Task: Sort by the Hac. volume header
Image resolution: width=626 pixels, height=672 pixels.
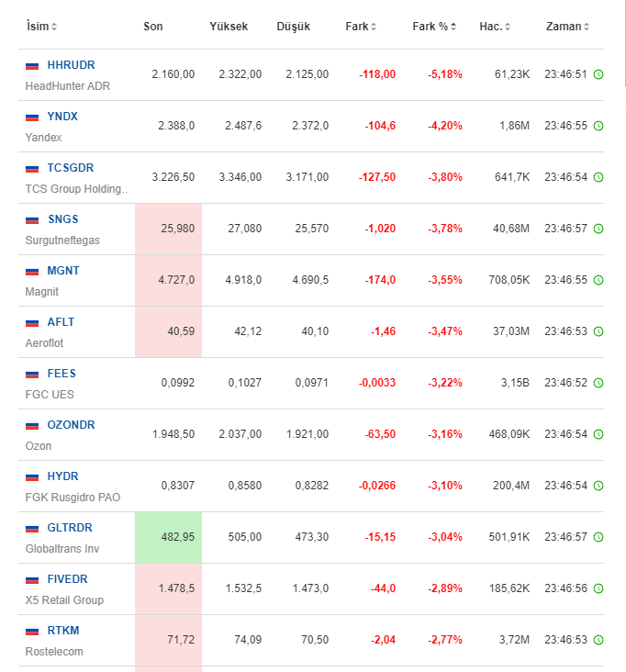Action: coord(496,27)
